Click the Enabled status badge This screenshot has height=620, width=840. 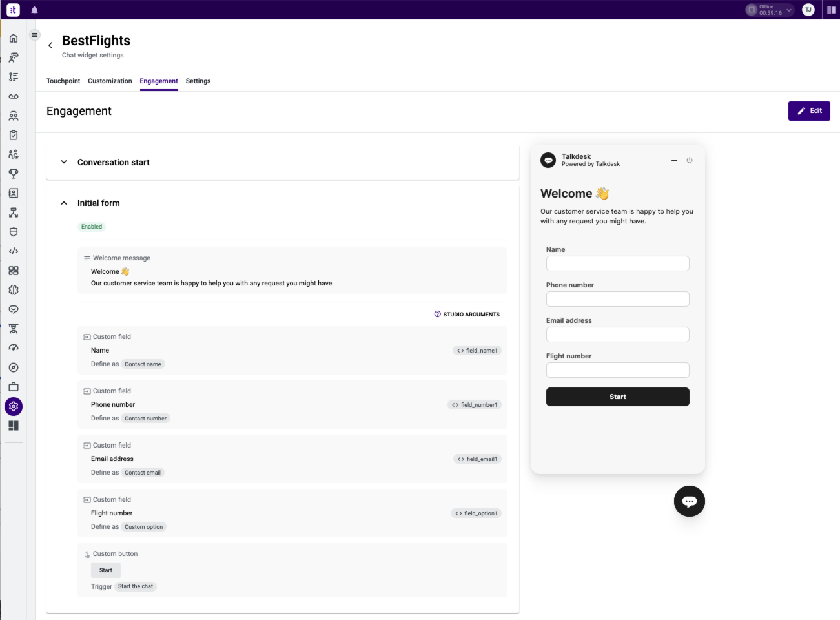(92, 227)
